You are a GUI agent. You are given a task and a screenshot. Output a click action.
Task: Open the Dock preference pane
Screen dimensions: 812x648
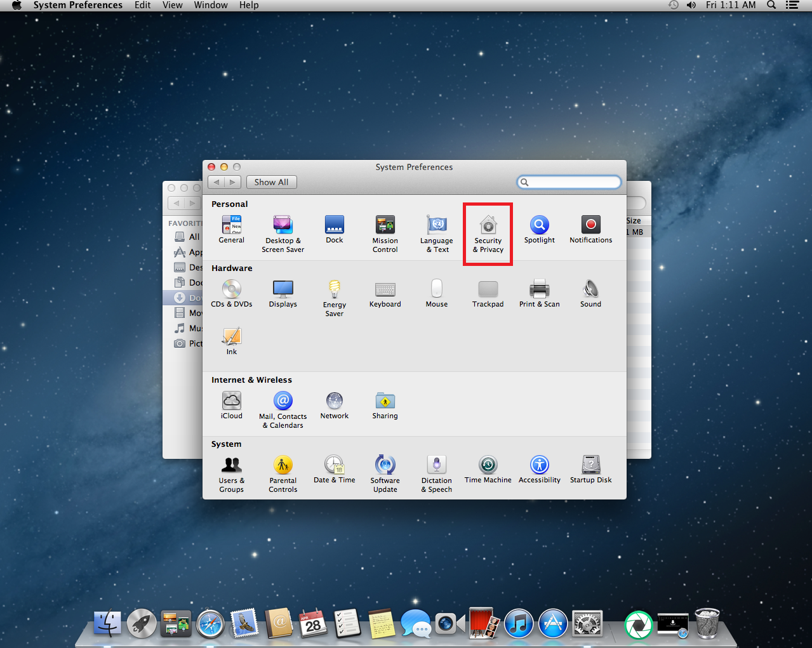pos(335,229)
